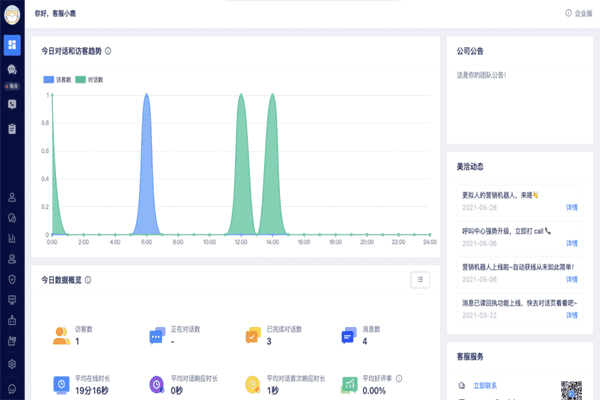Click the 平均对话响应时长 purple icon

point(157,385)
